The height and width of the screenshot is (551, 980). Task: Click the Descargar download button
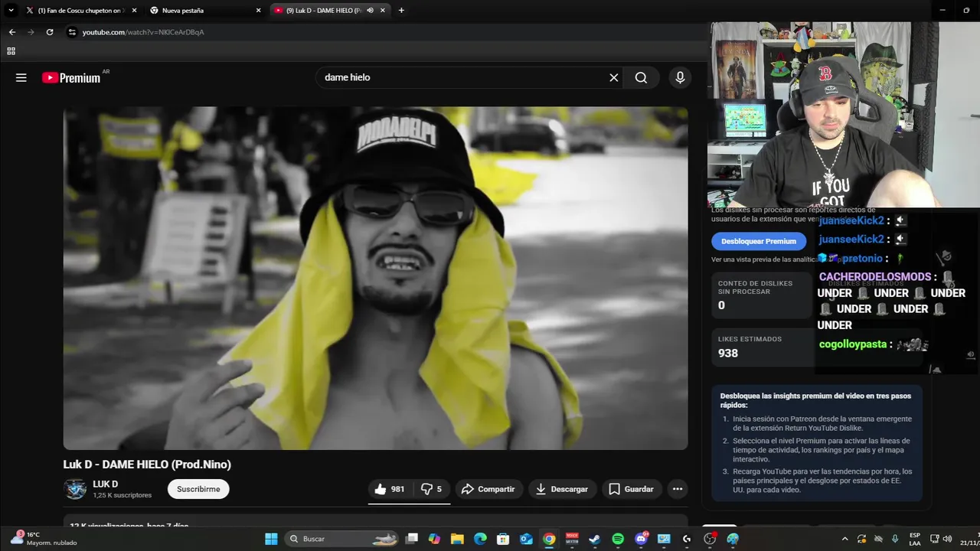(562, 489)
